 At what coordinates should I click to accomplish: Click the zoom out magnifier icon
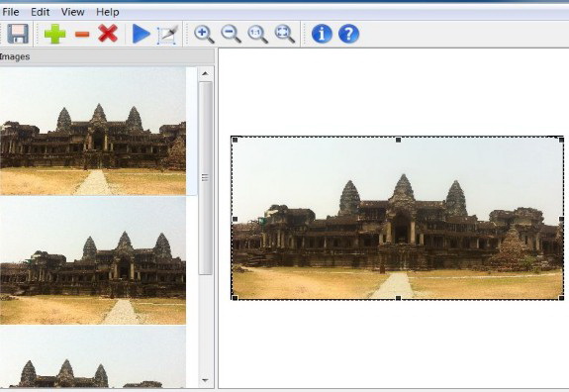232,34
